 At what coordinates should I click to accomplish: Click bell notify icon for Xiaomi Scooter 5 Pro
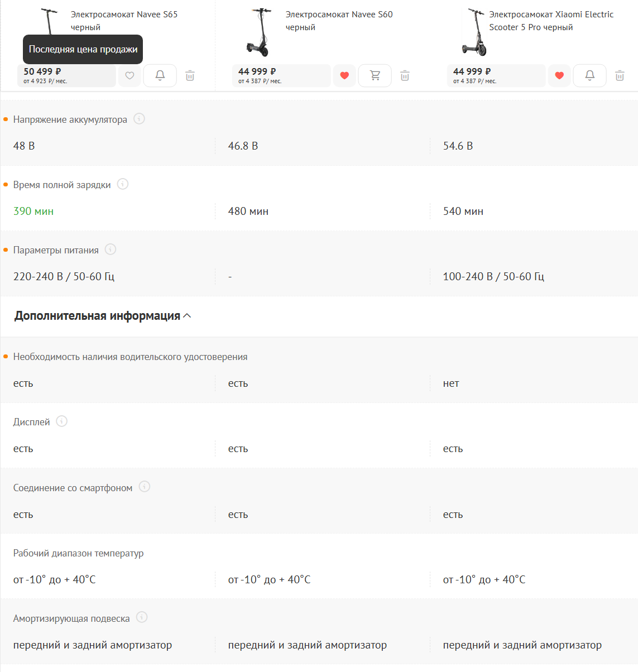click(x=589, y=75)
